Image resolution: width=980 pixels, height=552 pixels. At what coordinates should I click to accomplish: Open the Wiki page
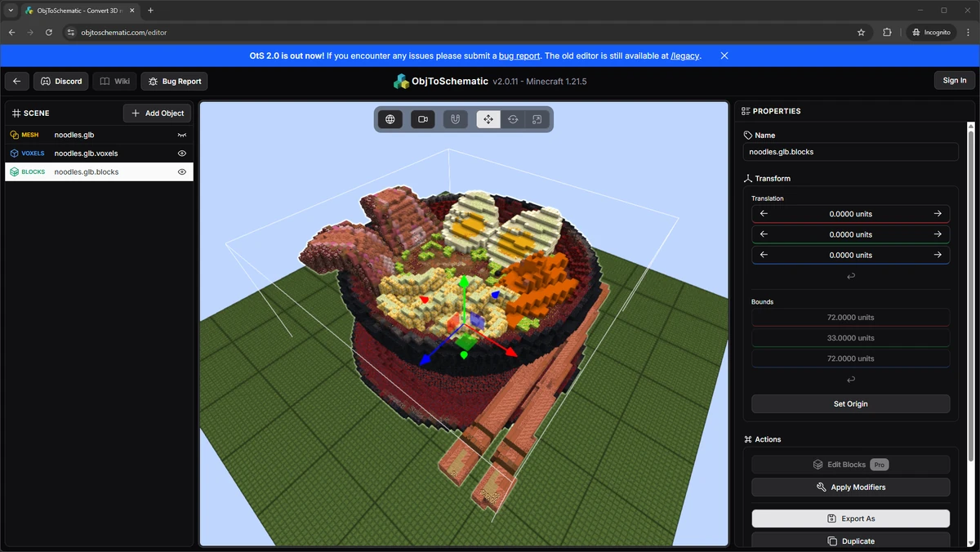click(114, 81)
